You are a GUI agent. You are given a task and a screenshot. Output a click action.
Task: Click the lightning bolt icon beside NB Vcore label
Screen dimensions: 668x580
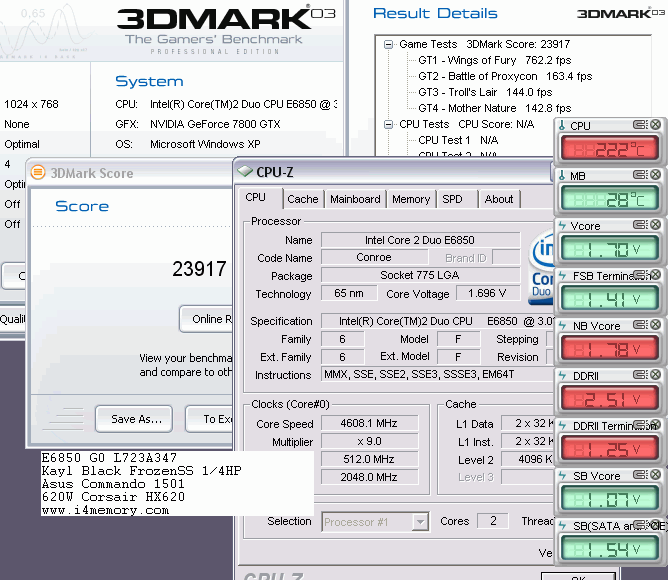click(562, 326)
